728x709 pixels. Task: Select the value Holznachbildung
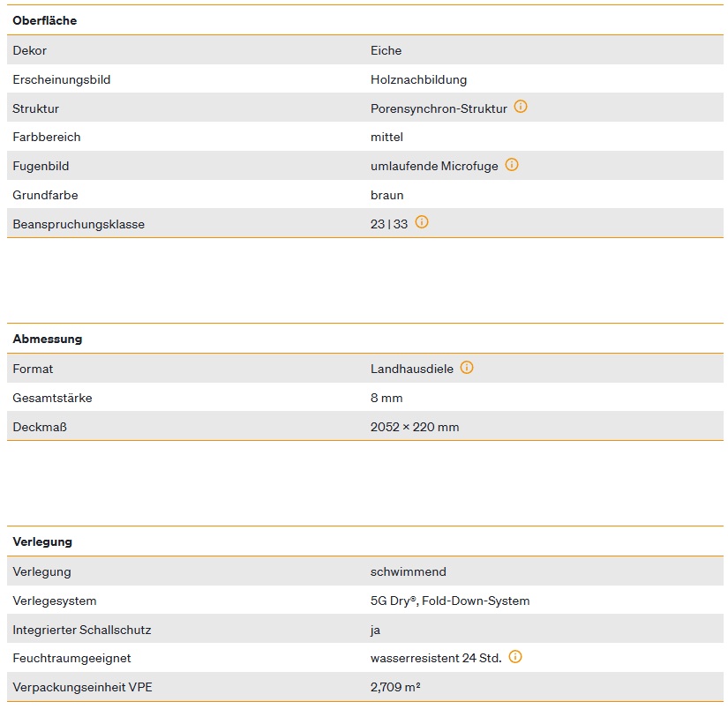coord(419,80)
